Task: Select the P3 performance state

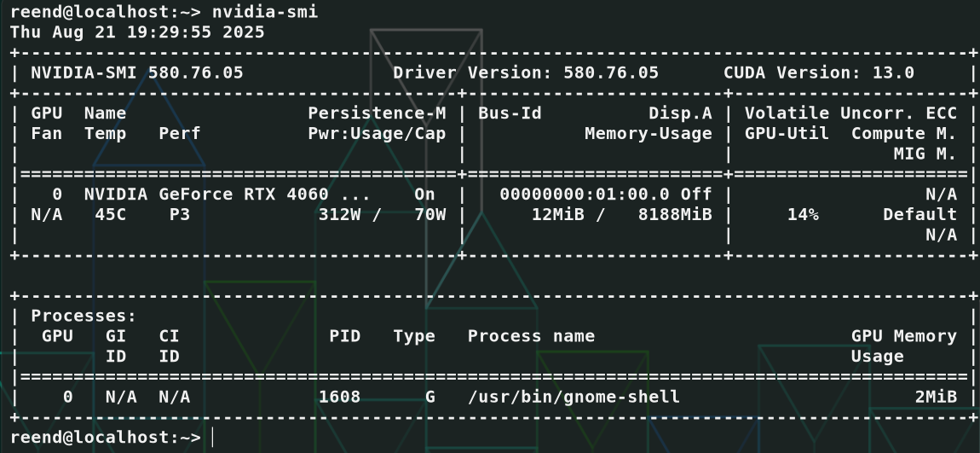Action: (x=180, y=215)
